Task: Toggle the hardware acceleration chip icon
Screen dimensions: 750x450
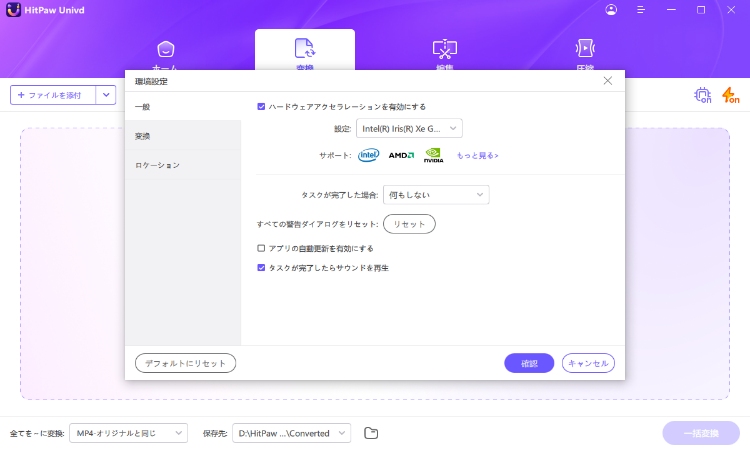Action: click(703, 95)
